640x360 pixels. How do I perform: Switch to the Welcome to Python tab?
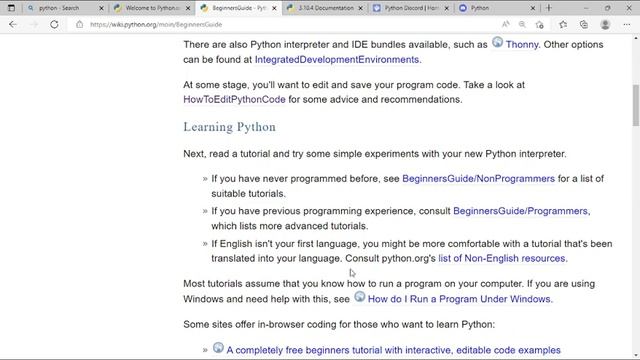[x=152, y=8]
